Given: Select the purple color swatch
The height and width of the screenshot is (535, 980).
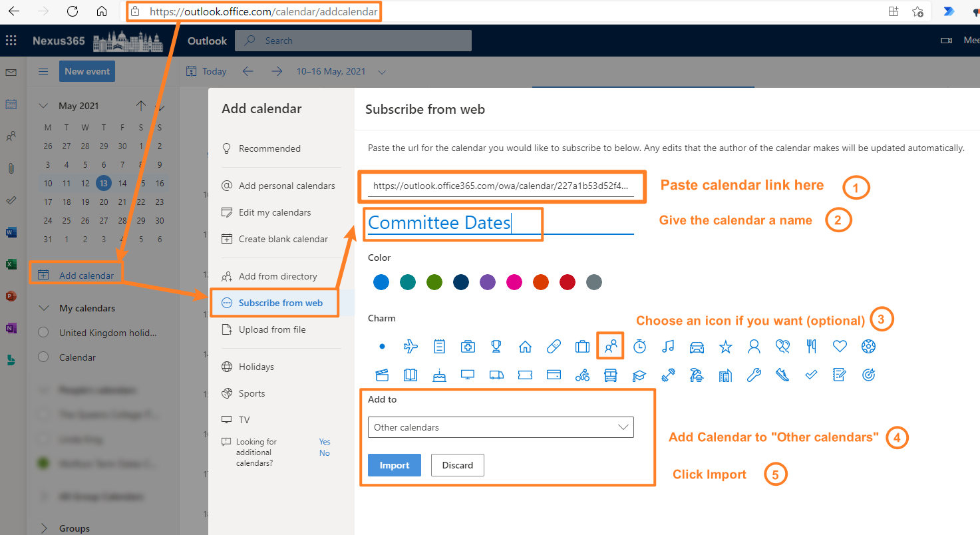Looking at the screenshot, I should [487, 282].
